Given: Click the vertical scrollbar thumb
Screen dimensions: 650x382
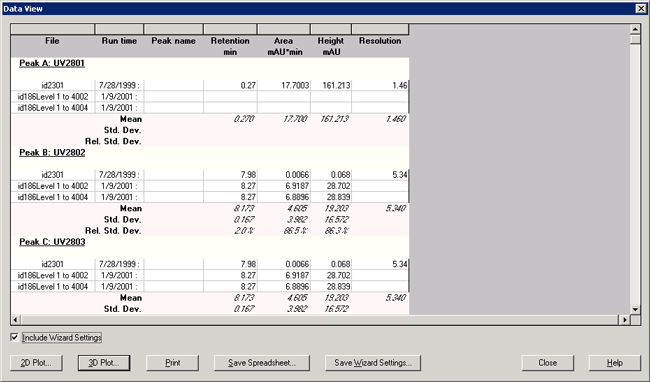Looking at the screenshot, I should pyautogui.click(x=635, y=39).
